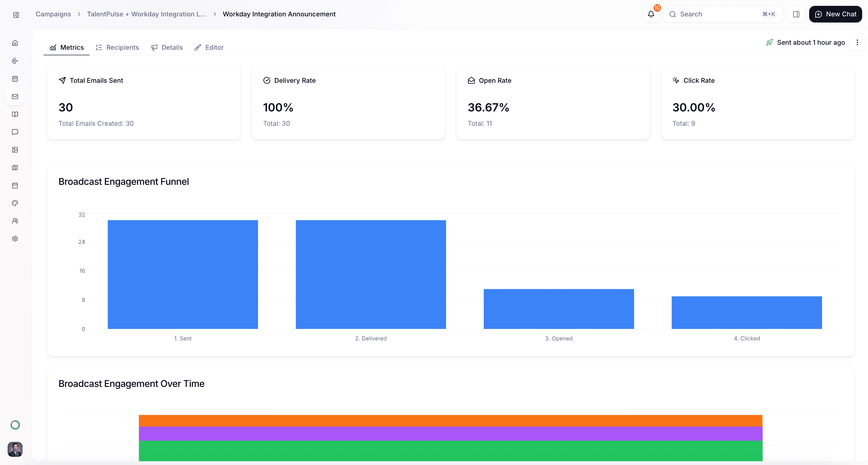Click the New Chat button
868x465 pixels.
click(x=835, y=14)
